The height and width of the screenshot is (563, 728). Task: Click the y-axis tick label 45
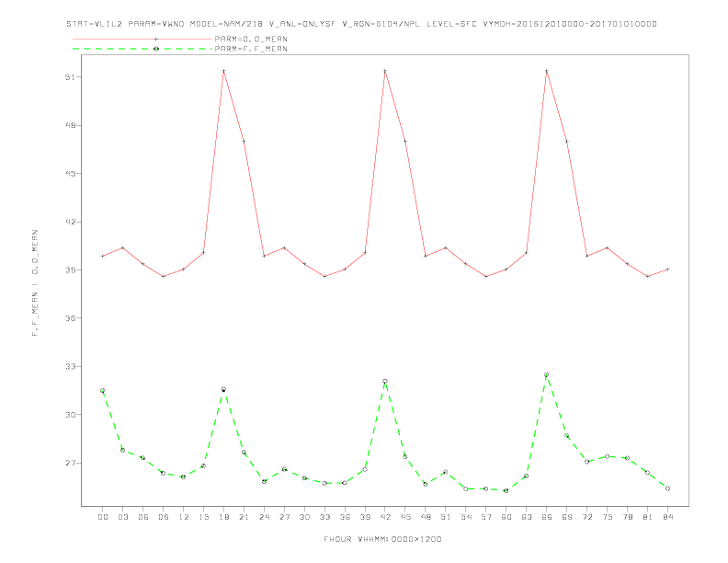click(70, 174)
